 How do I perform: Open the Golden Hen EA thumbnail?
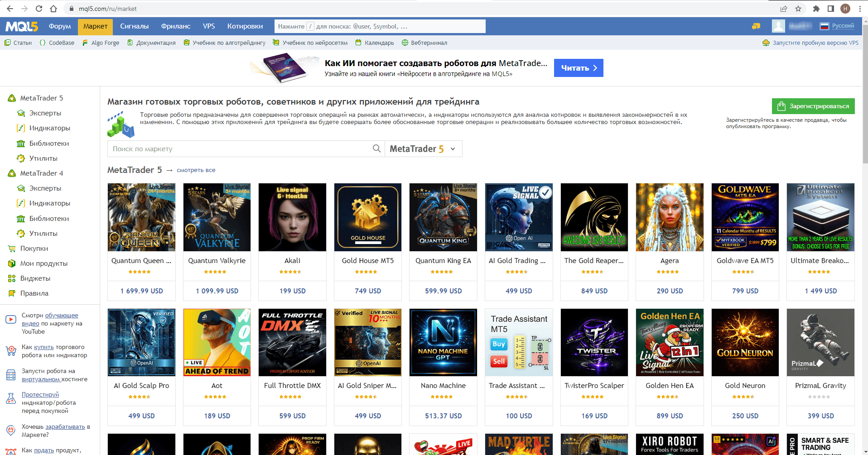[670, 342]
